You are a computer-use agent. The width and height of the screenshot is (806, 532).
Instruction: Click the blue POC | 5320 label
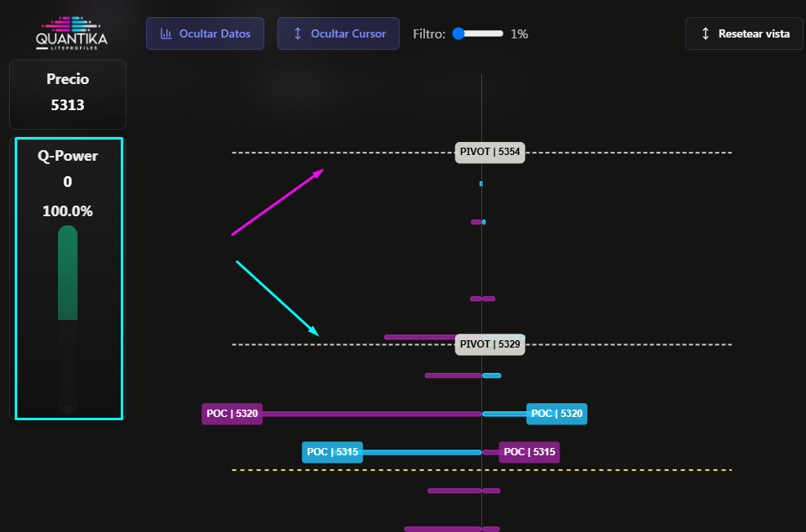tap(556, 414)
